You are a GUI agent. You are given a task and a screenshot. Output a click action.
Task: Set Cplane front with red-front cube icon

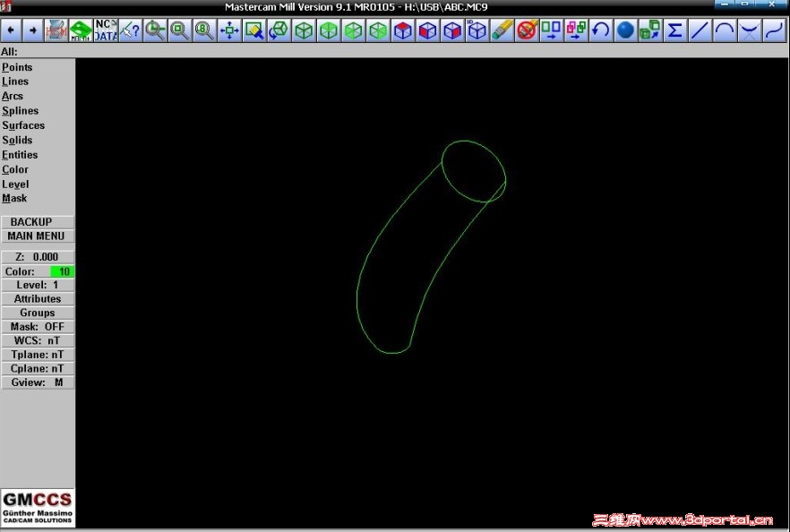[427, 30]
